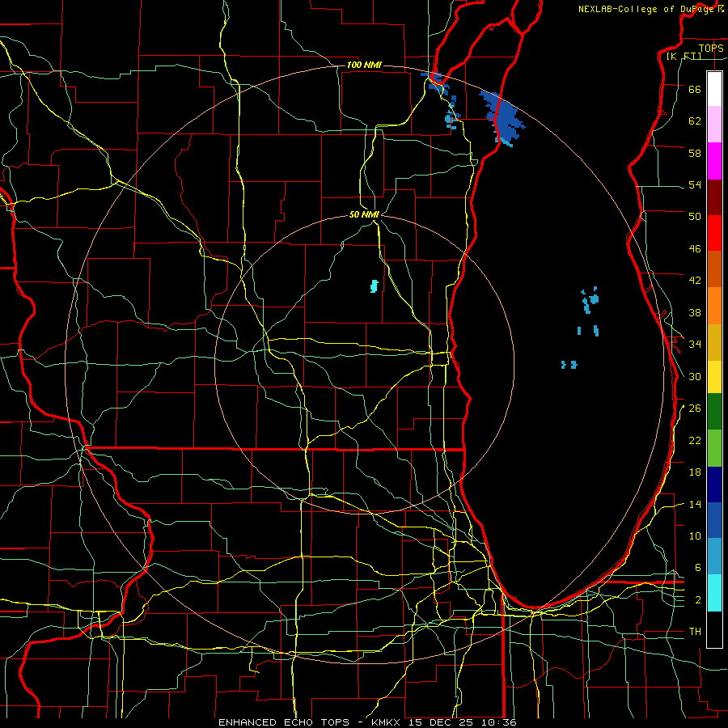Click the "42" legend value
The height and width of the screenshot is (728, 728).
coord(695,281)
